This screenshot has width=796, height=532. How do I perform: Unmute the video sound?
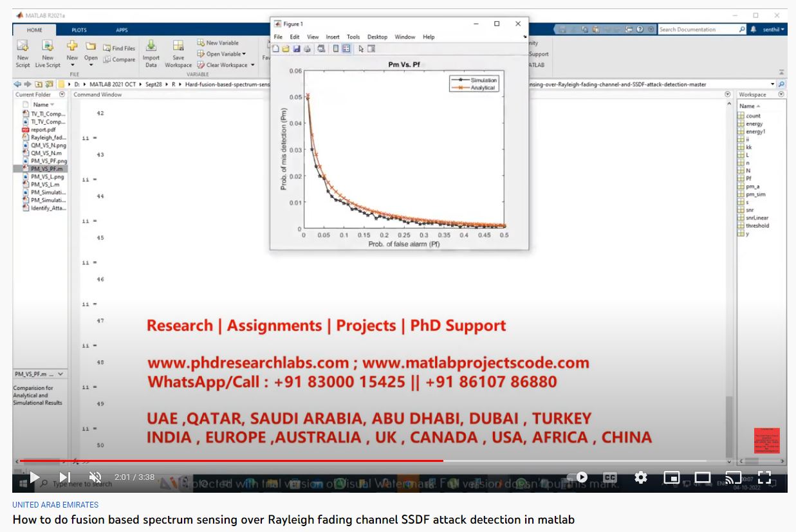(x=95, y=477)
